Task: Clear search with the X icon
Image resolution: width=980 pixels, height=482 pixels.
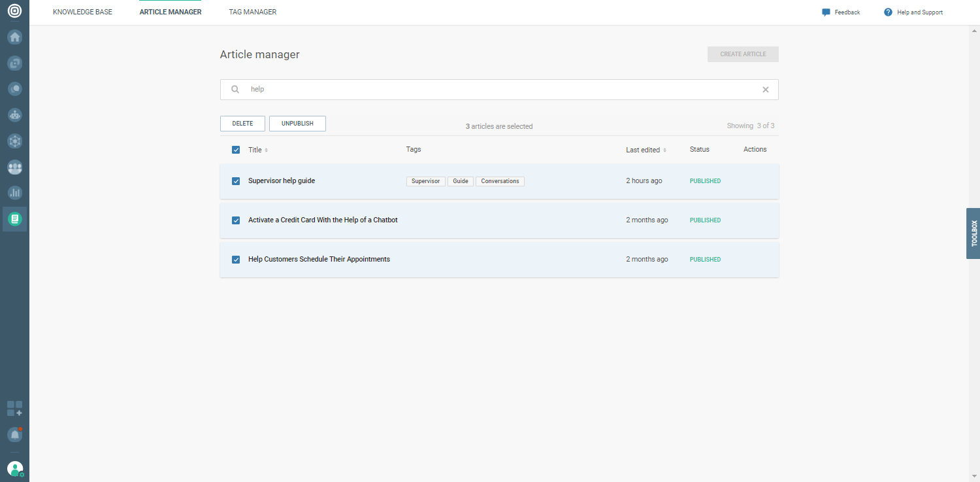Action: 765,90
